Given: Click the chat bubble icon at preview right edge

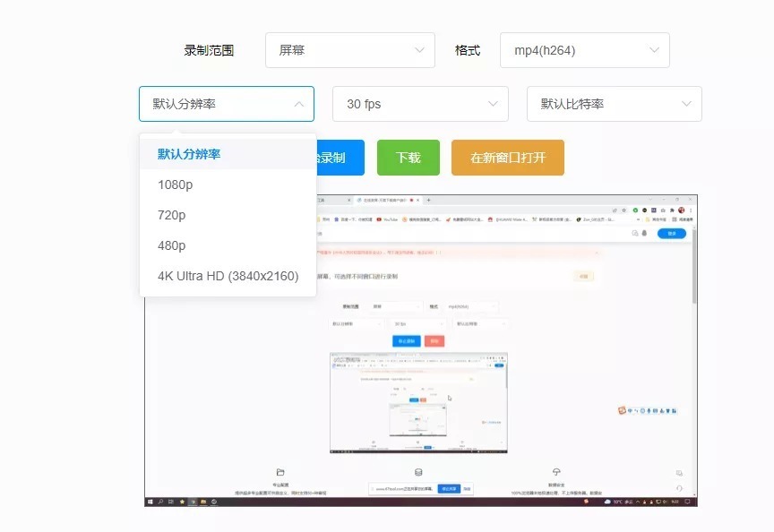Looking at the screenshot, I should click(x=679, y=473).
